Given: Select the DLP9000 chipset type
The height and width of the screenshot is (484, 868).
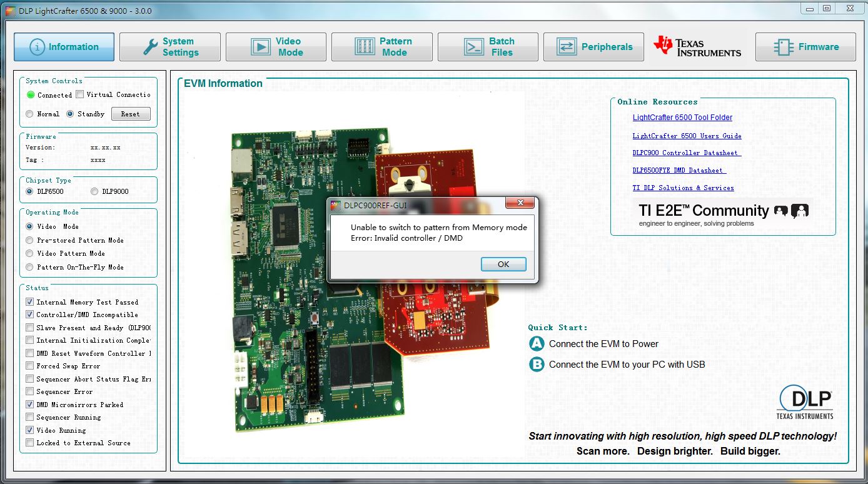Looking at the screenshot, I should click(x=94, y=191).
